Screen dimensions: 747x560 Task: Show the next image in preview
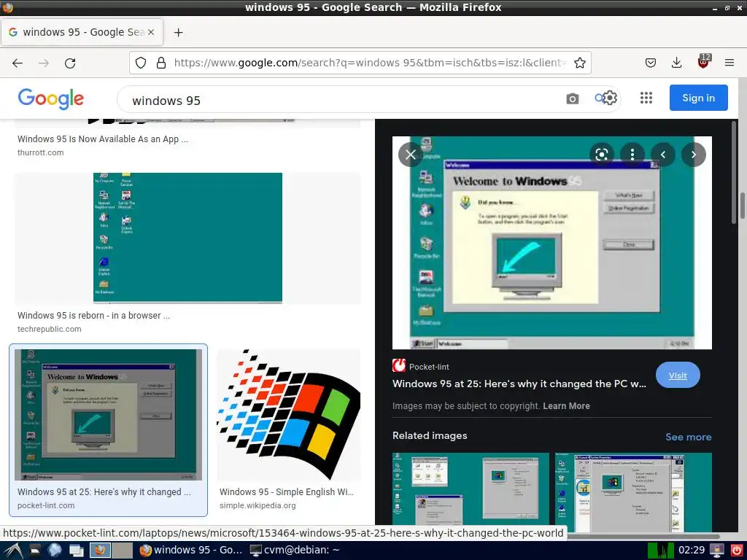point(694,155)
